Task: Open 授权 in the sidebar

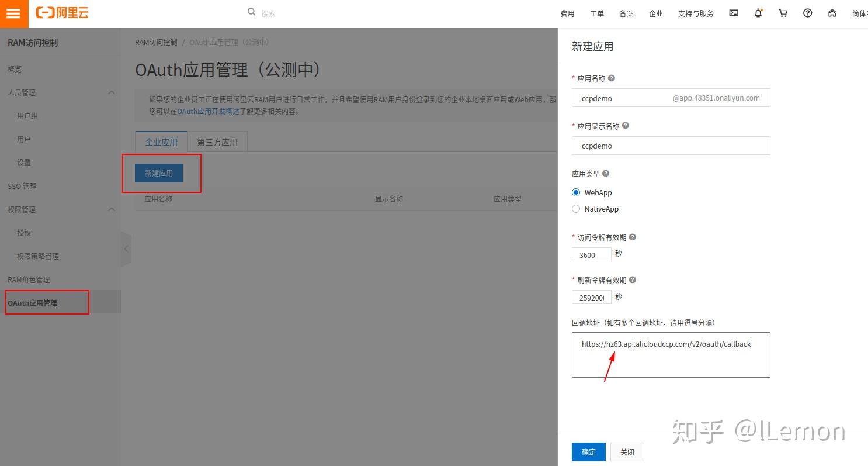Action: [24, 233]
